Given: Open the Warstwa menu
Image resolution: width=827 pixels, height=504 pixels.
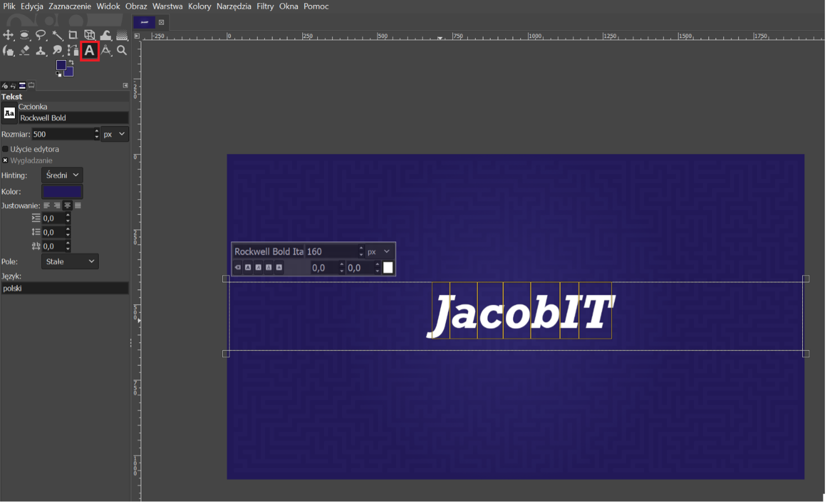Looking at the screenshot, I should [x=167, y=6].
